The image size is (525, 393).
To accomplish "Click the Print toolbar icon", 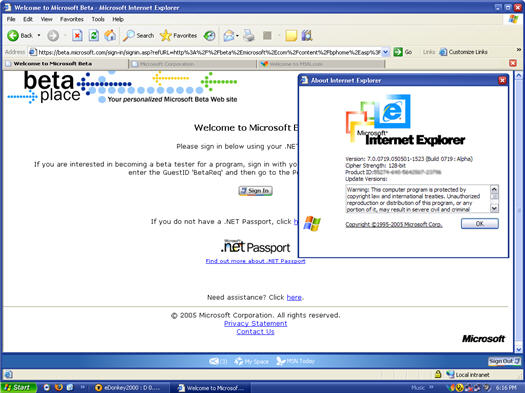I will [249, 35].
